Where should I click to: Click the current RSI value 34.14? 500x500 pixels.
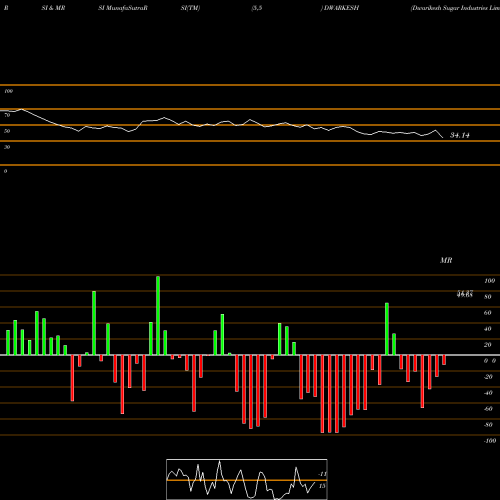click(x=460, y=135)
